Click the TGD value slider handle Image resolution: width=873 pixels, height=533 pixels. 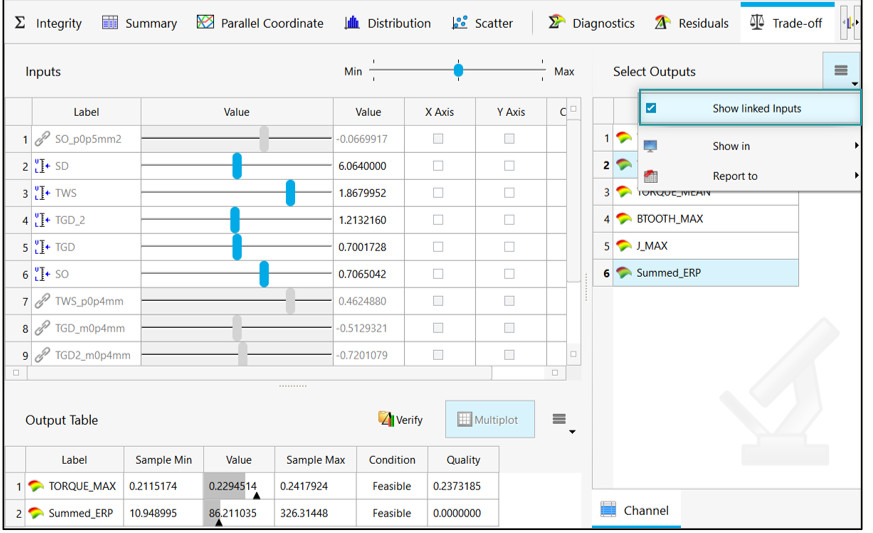pyautogui.click(x=237, y=247)
